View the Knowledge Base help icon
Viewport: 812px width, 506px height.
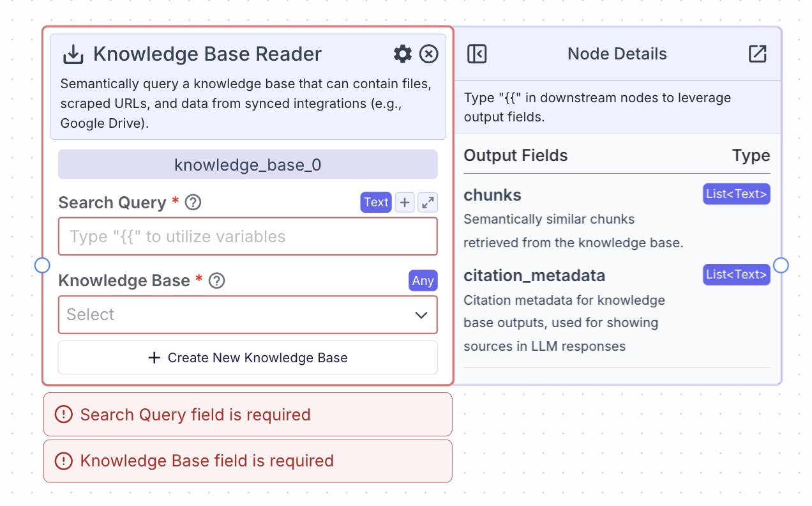click(x=216, y=280)
